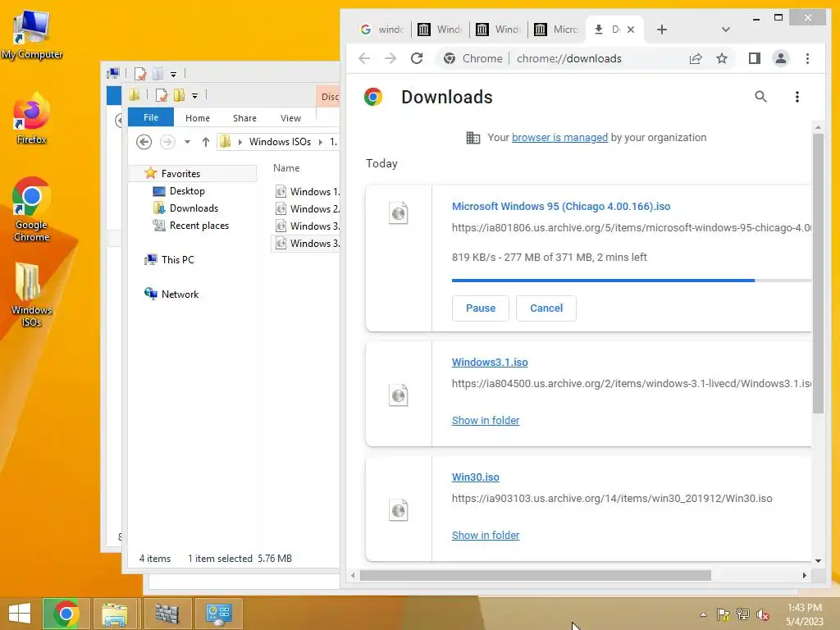Bookmark this page with the star icon
This screenshot has width=840, height=630.
[722, 58]
